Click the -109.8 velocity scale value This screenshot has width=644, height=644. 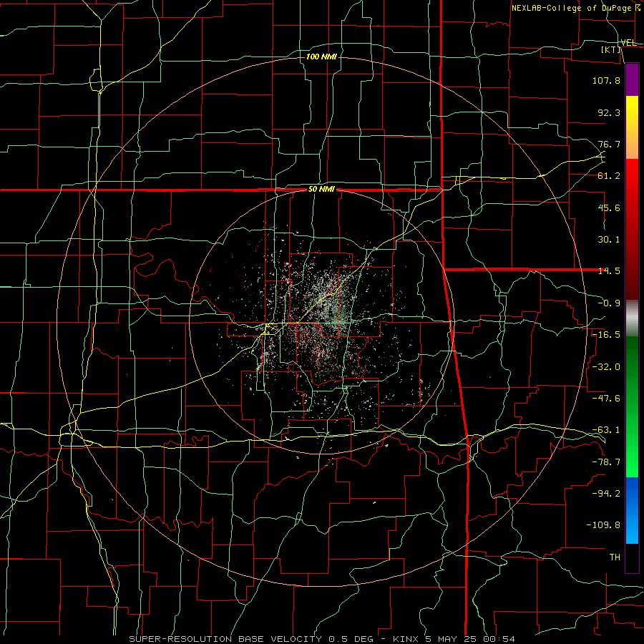tap(603, 525)
